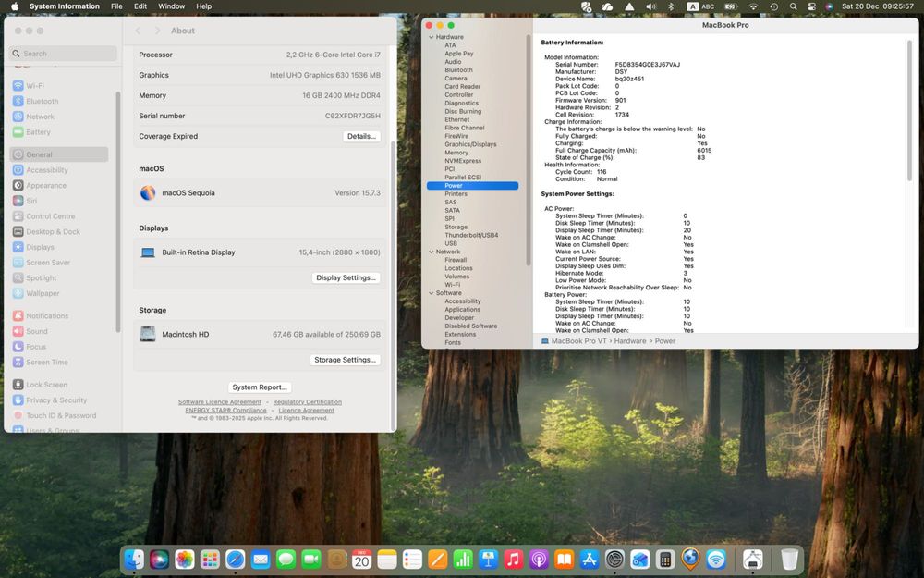
Task: Open Finder from the Dock
Action: [x=134, y=559]
